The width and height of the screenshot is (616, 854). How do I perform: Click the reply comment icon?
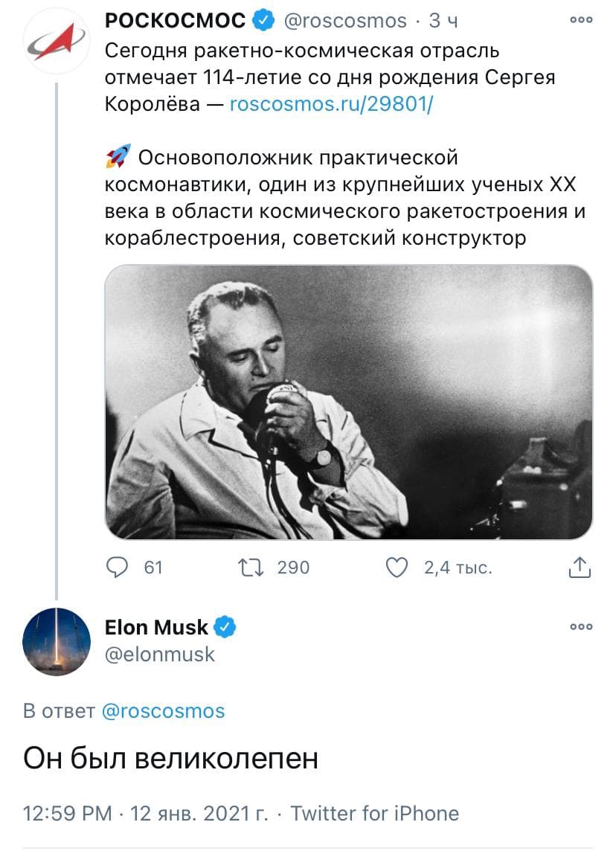point(118,568)
